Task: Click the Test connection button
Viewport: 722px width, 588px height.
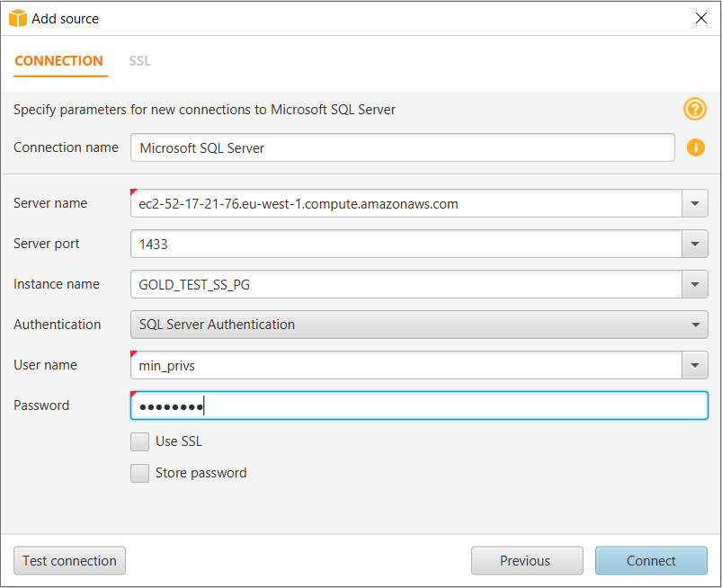Action: pyautogui.click(x=69, y=560)
